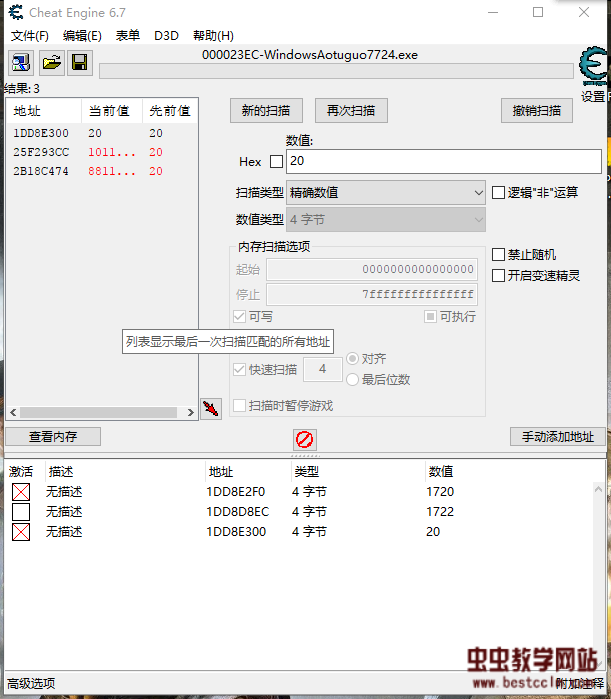
Task: Clear address list with red prohibition icon
Action: (x=305, y=440)
